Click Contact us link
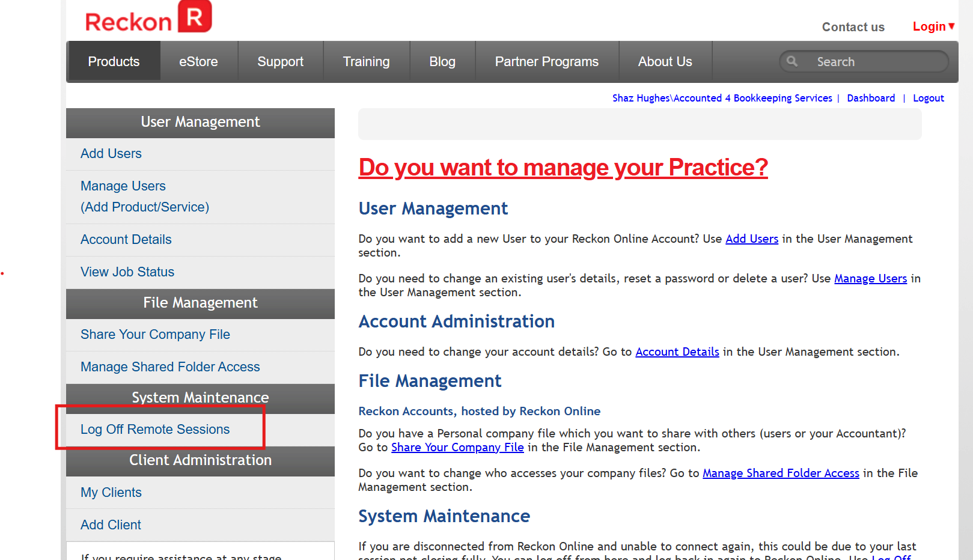The width and height of the screenshot is (973, 560). click(853, 27)
